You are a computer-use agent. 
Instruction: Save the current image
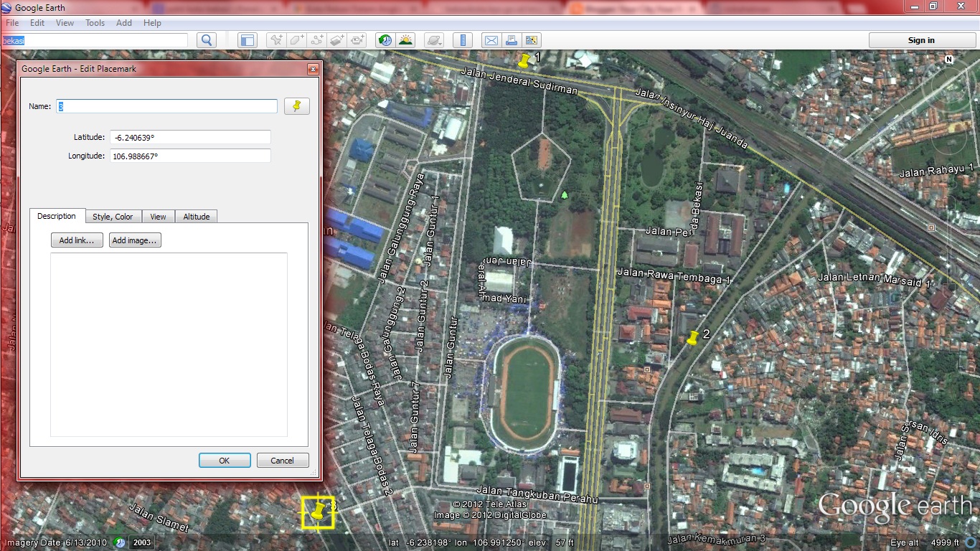point(532,40)
